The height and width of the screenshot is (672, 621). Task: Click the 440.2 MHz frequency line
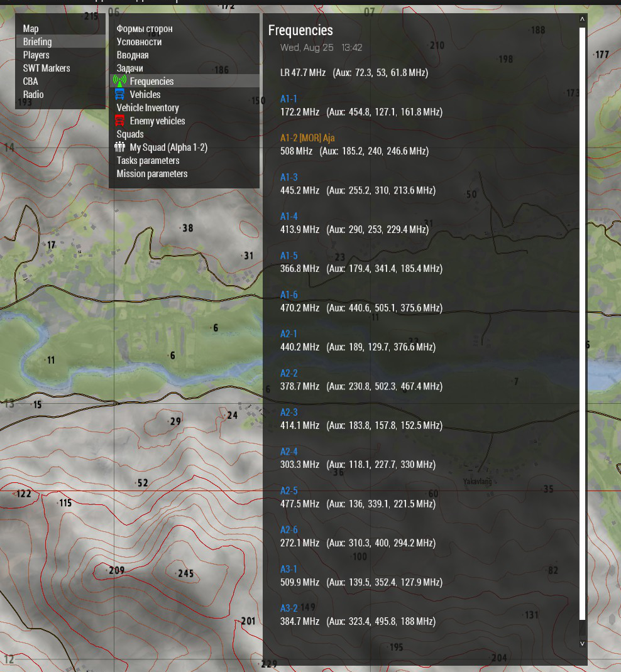(x=358, y=347)
